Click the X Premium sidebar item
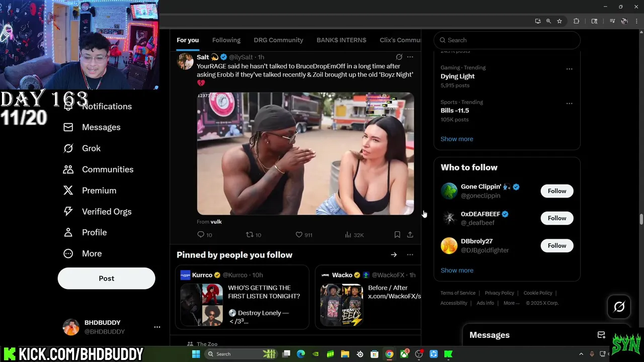 [90, 191]
